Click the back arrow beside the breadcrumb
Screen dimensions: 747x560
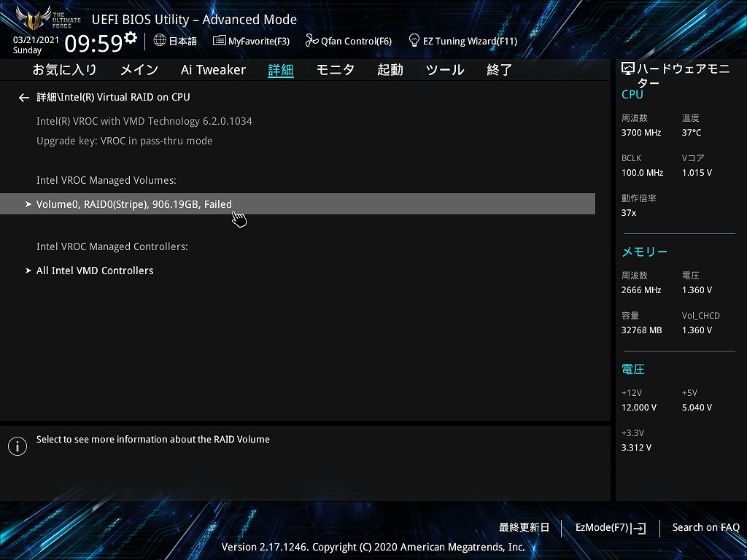point(24,98)
